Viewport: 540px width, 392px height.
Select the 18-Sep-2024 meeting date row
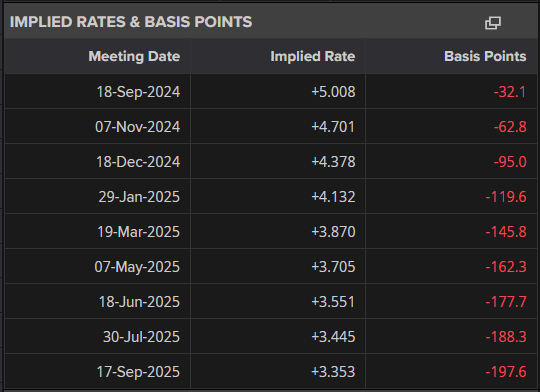271,92
